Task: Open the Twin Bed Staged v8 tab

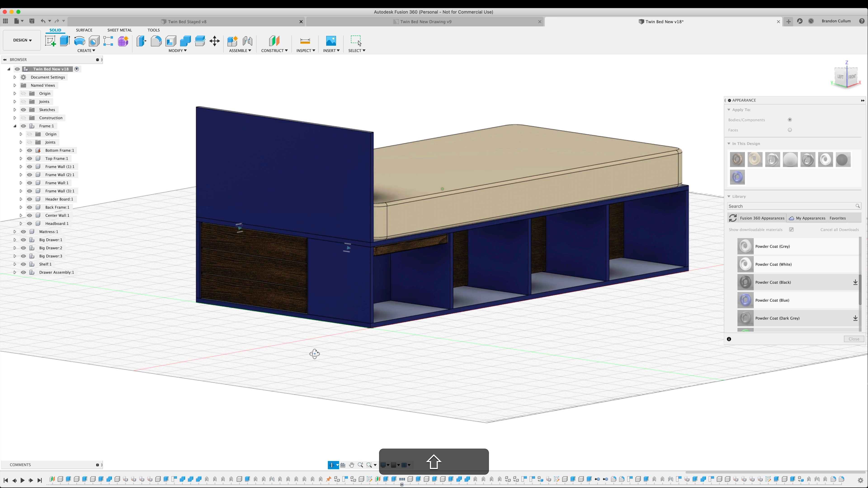Action: 187,21
